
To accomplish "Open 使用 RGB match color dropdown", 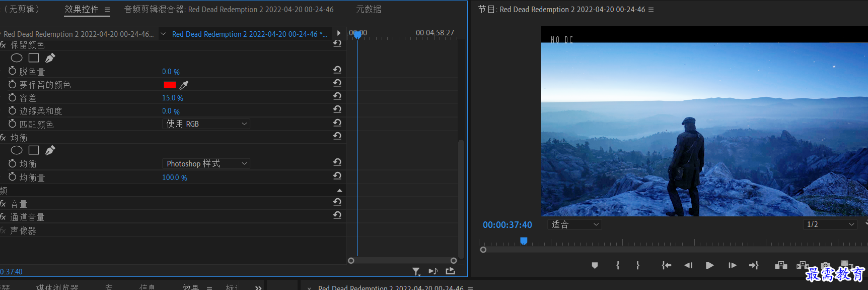I will coord(206,124).
